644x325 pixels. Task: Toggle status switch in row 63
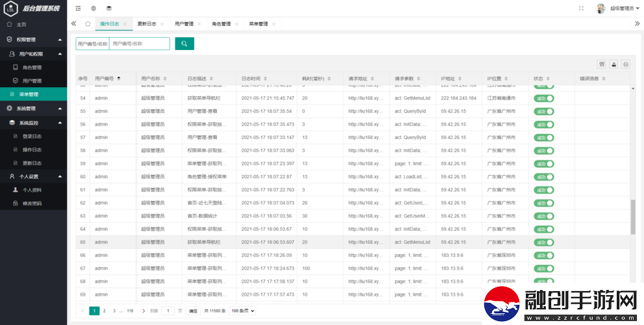[x=544, y=216]
